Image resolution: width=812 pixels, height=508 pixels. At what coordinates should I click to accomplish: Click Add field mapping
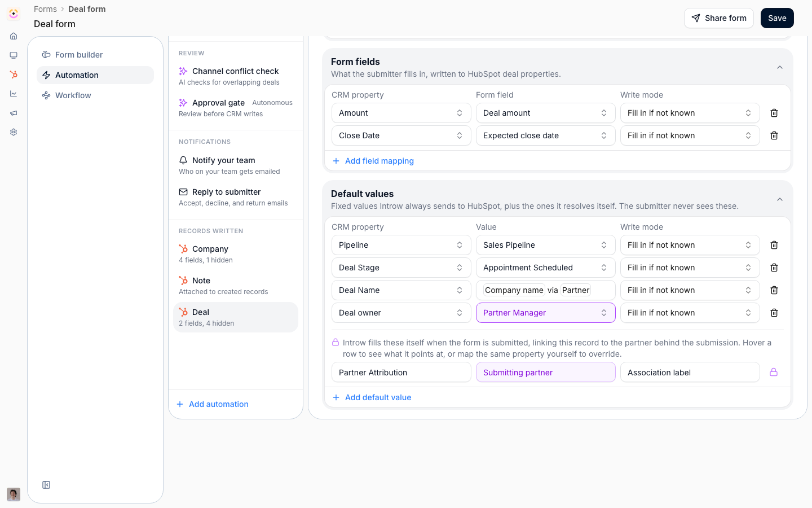(x=373, y=161)
